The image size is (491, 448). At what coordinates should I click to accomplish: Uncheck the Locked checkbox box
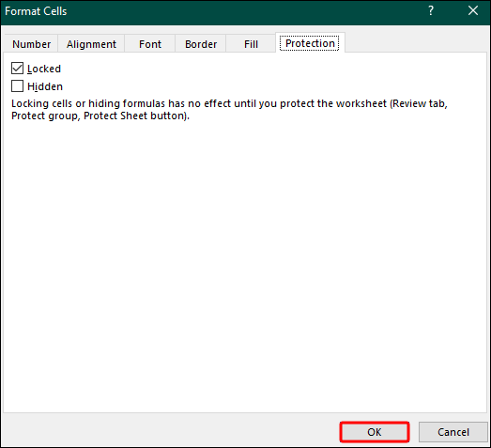[x=17, y=69]
